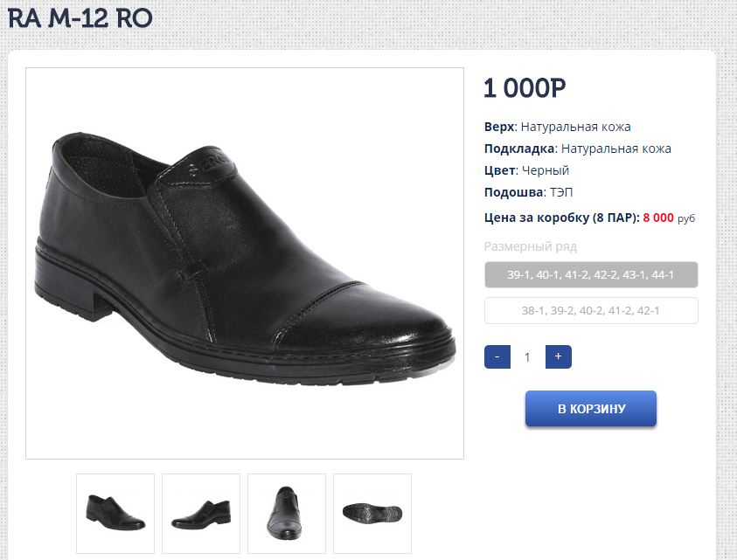The image size is (737, 560).
Task: Click the Цвет: Черный line
Action: click(x=526, y=170)
